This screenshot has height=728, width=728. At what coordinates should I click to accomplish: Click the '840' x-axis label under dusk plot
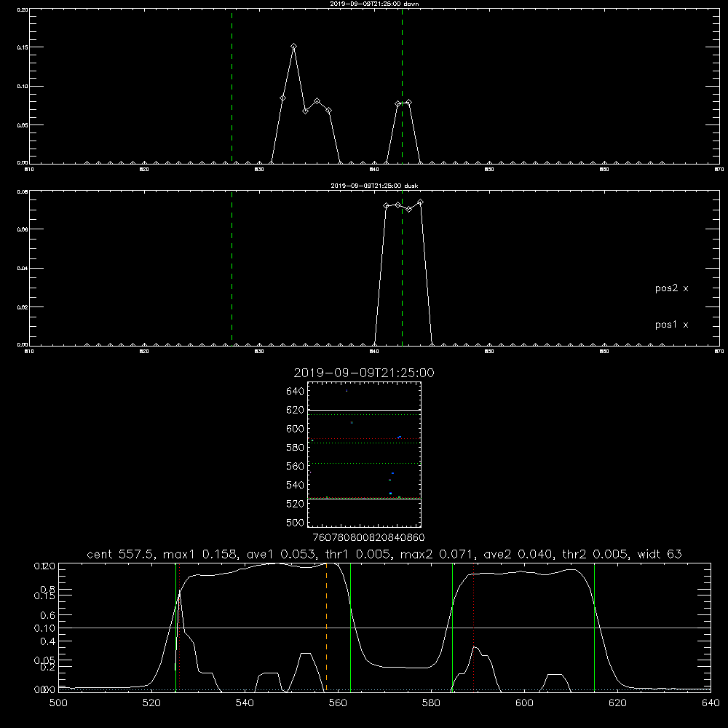[x=374, y=352]
